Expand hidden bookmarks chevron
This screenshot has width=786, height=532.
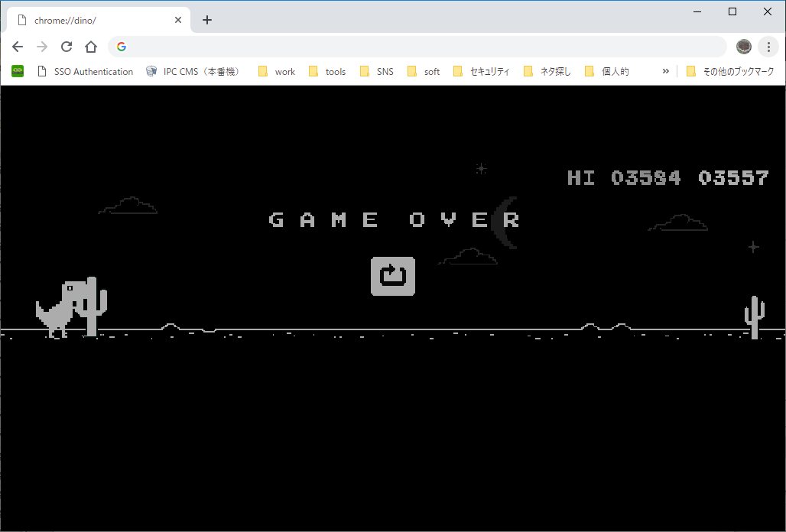pyautogui.click(x=666, y=71)
